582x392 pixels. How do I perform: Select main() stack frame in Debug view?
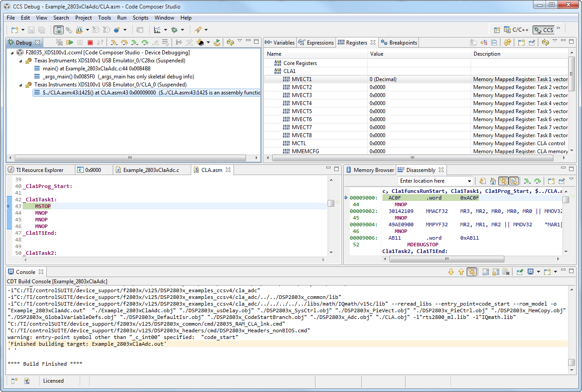coord(96,69)
